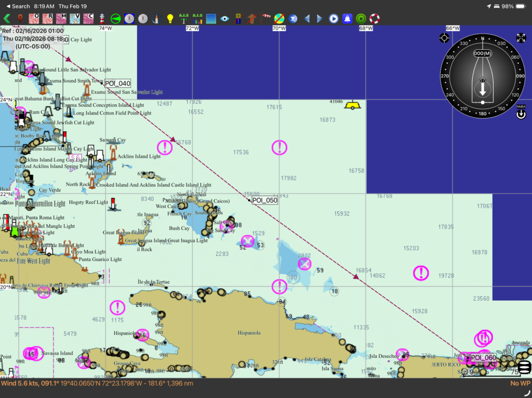Toggle the crossed-out windsock wind display

(265, 19)
